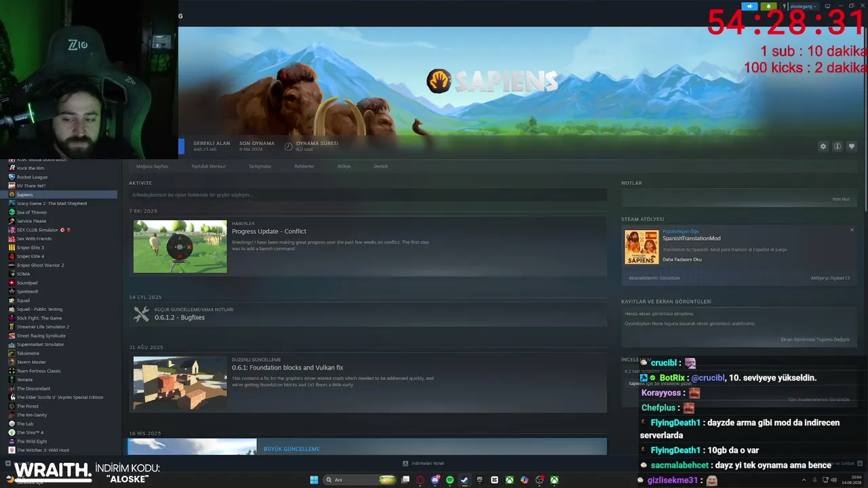Open the Rehberler tab
Screen dimensions: 868x488
(304, 166)
